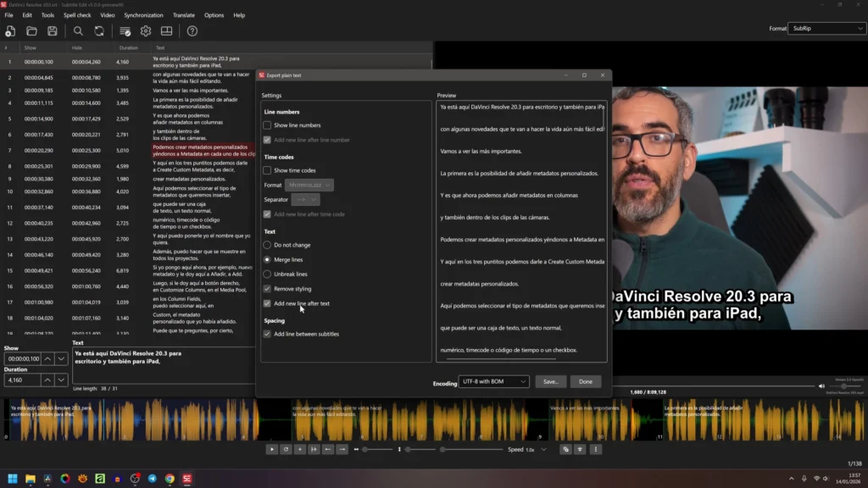Image resolution: width=868 pixels, height=488 pixels.
Task: Increase Duration with up arrow
Action: [47, 380]
